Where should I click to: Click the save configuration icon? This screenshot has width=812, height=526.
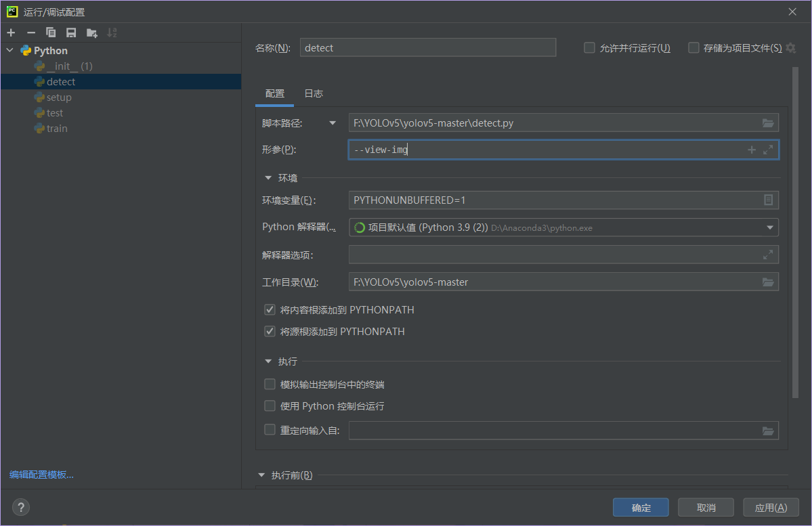point(70,32)
